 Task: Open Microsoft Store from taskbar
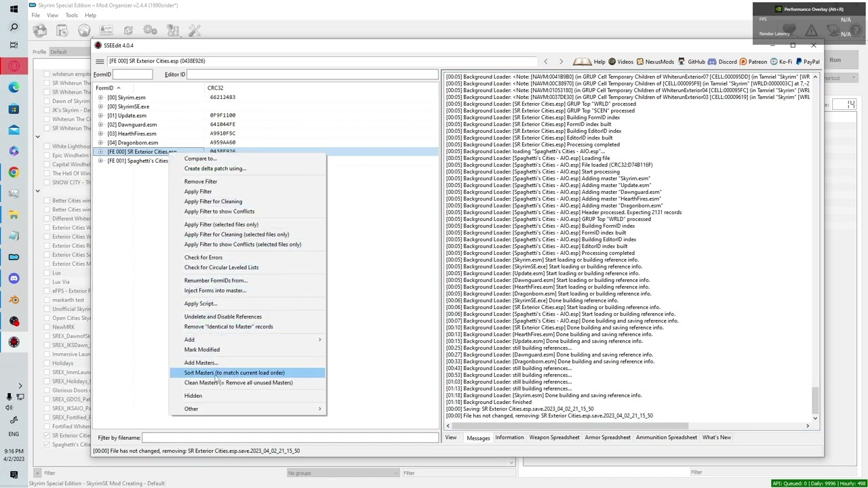tap(14, 108)
